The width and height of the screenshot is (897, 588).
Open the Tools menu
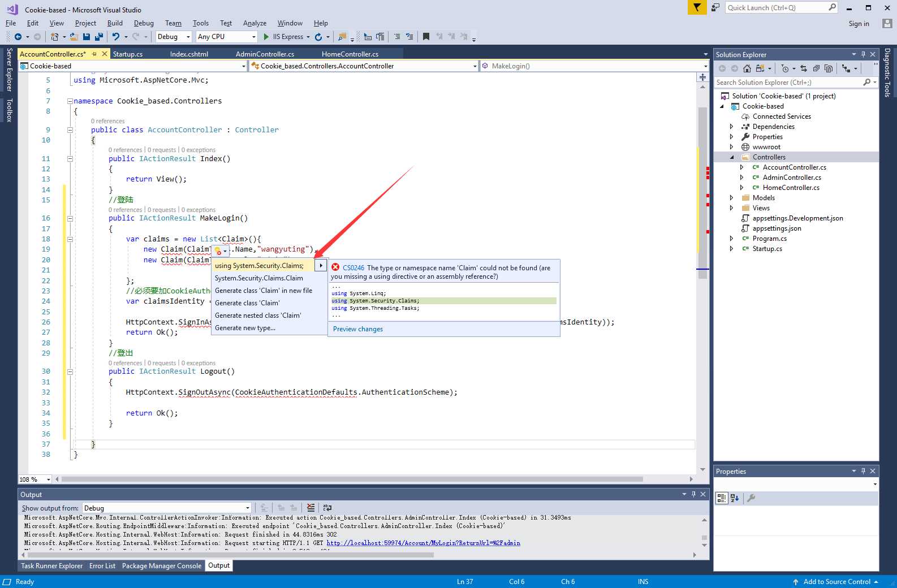201,23
